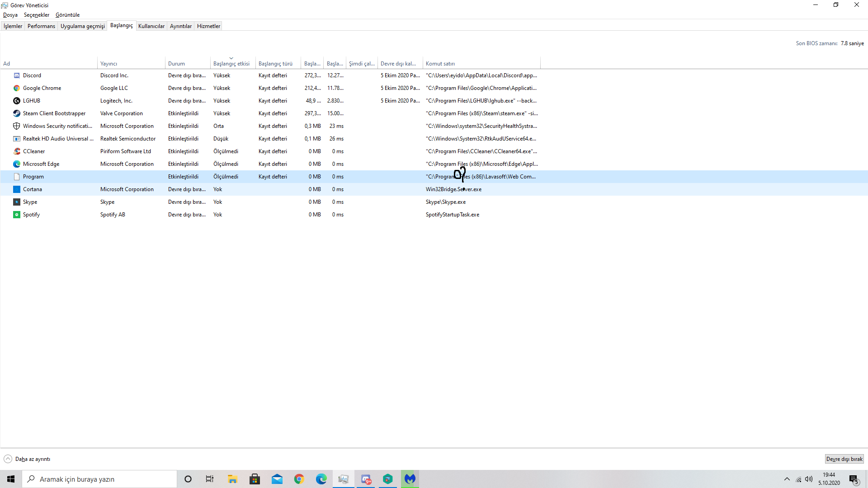Switch to the Performans tab
This screenshot has width=868, height=488.
(41, 26)
